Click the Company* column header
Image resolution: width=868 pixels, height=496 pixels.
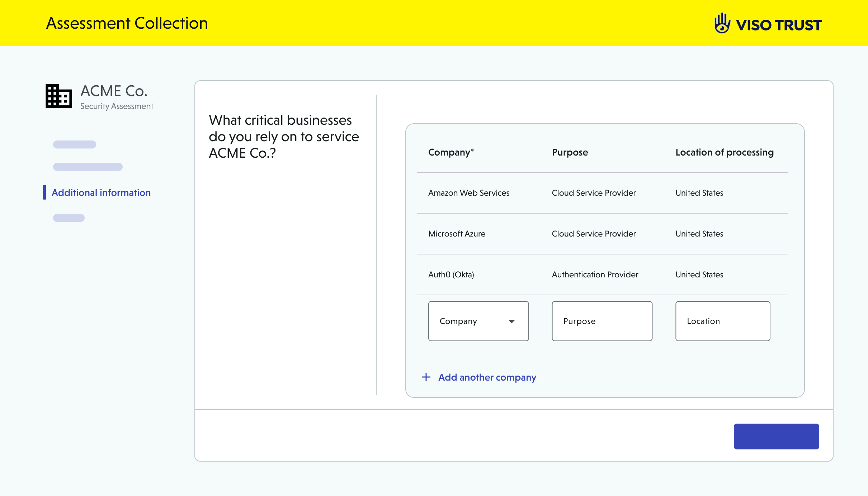[x=451, y=152]
